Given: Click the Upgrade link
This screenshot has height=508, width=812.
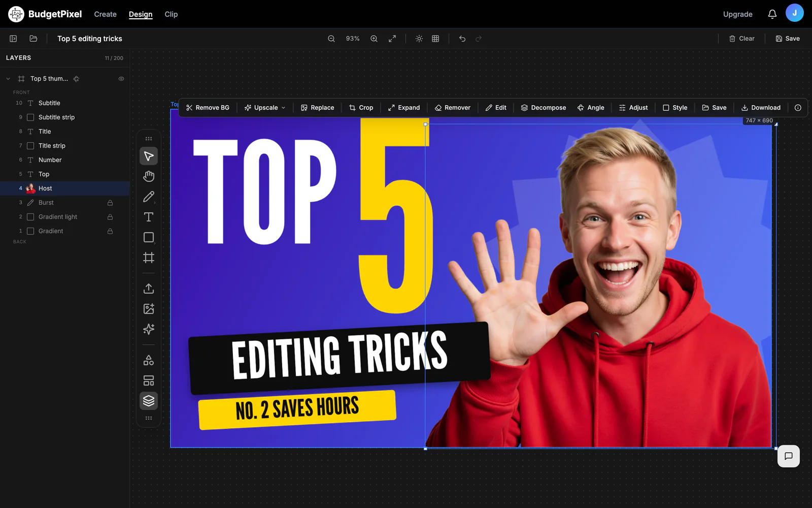Looking at the screenshot, I should pyautogui.click(x=738, y=14).
